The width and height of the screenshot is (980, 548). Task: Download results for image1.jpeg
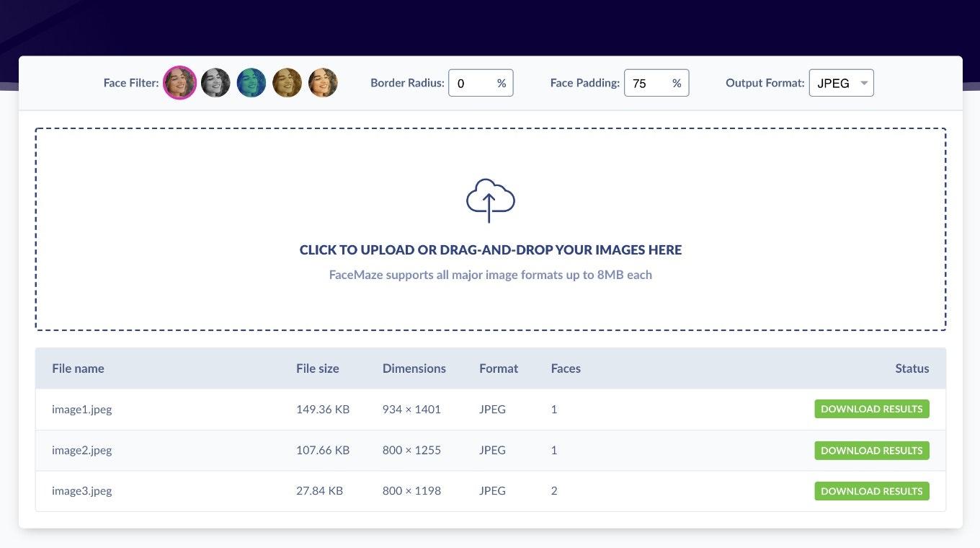click(871, 409)
